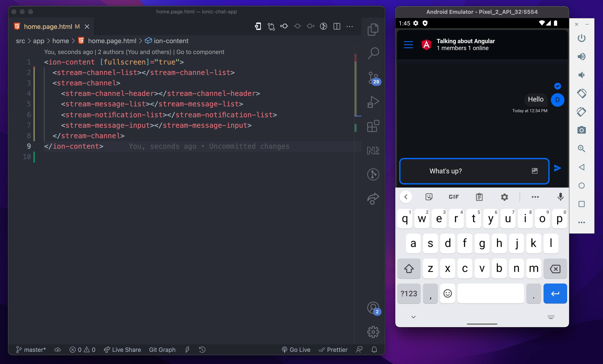603x364 pixels.
Task: Rotate the emulator display
Action: click(x=582, y=93)
